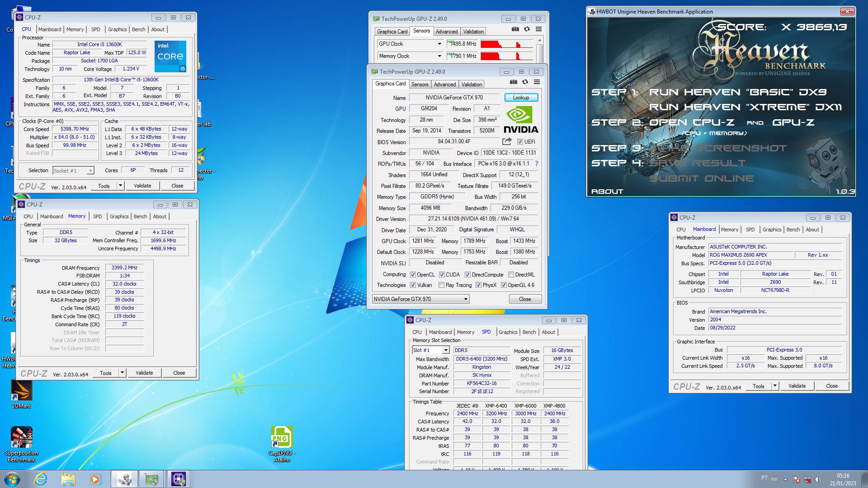
Task: Toggle the DirectML checkbox
Action: coord(511,275)
